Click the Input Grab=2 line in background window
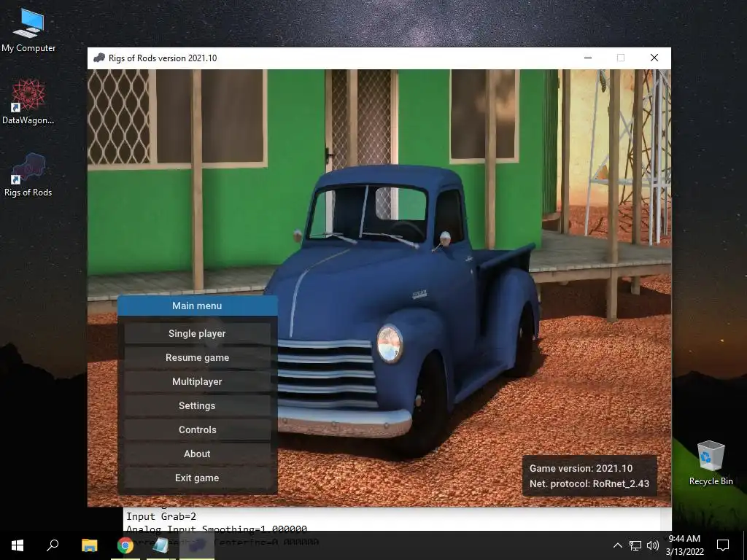747x560 pixels. tap(161, 517)
